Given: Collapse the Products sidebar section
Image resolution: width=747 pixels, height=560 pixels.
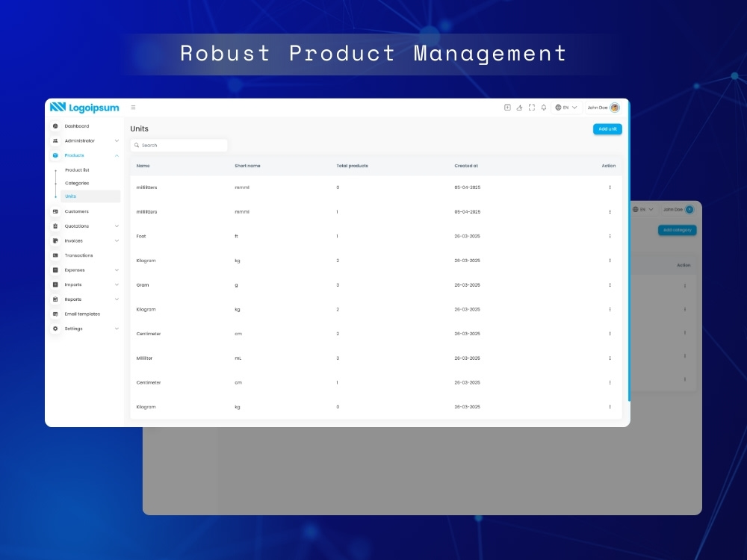Looking at the screenshot, I should pos(117,156).
